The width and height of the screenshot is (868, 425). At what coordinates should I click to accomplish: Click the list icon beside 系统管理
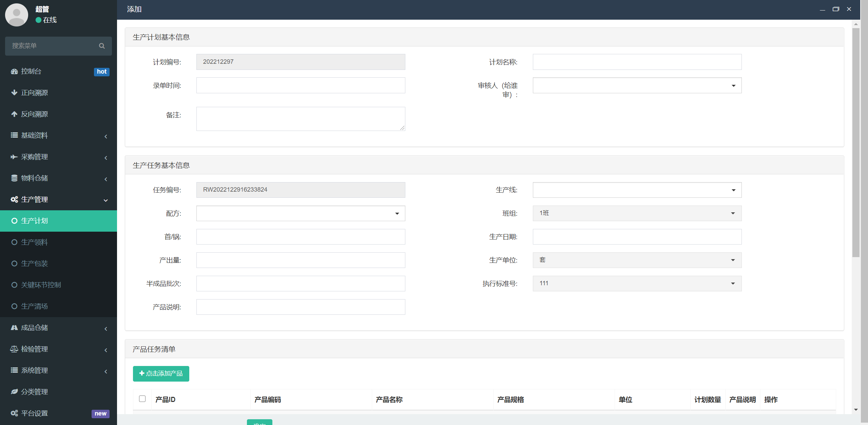(x=14, y=370)
